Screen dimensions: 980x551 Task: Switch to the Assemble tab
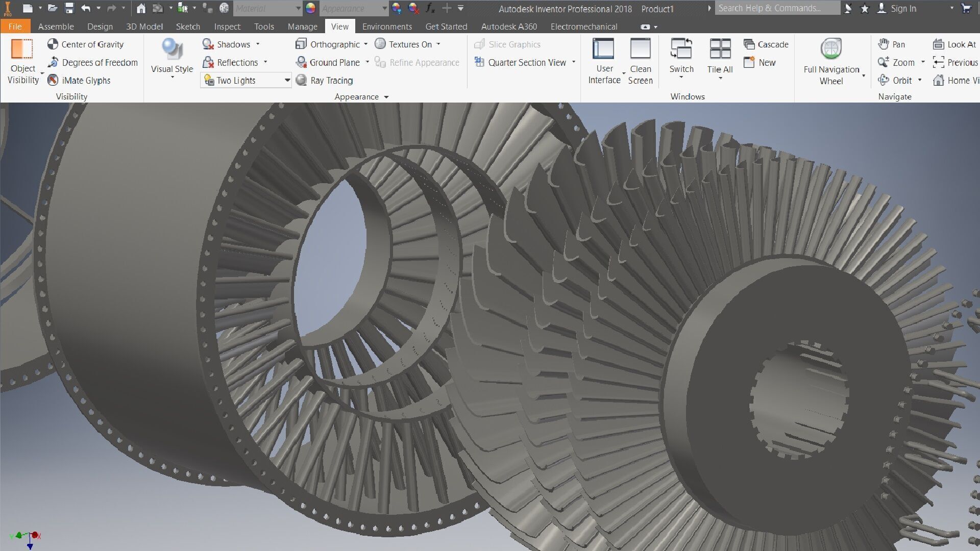(x=56, y=27)
